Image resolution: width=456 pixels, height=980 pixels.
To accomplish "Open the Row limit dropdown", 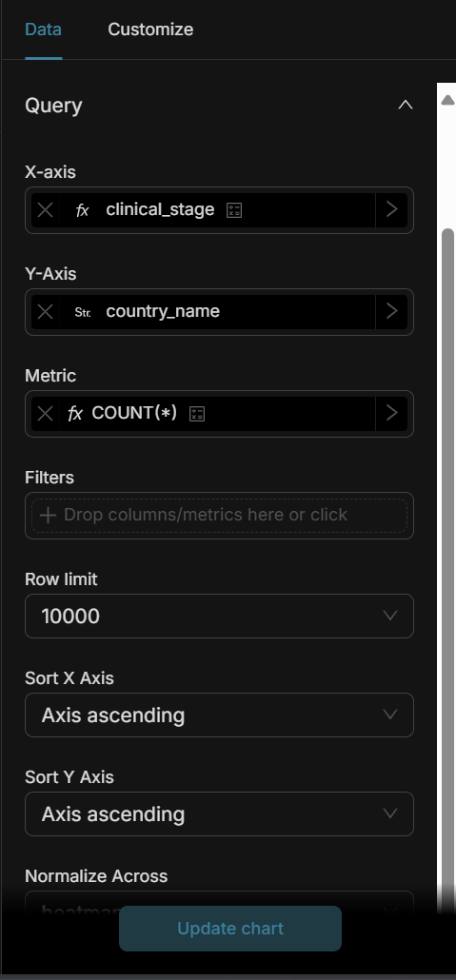I will click(219, 617).
